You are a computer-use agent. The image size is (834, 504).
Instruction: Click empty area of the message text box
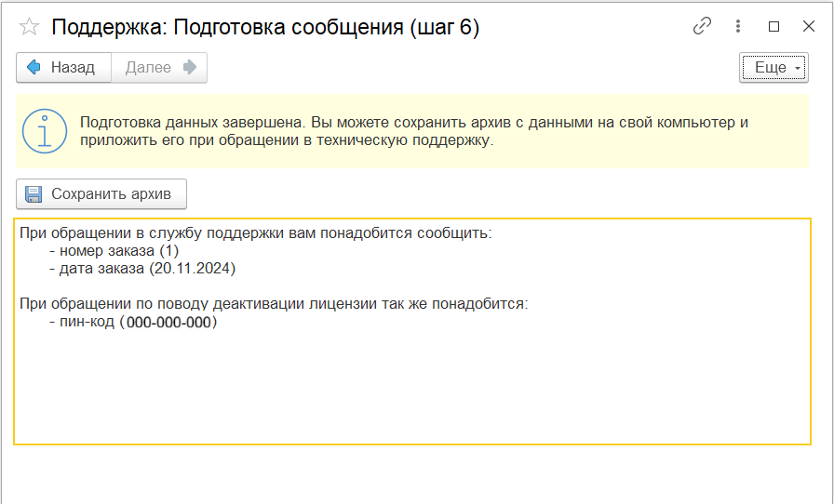tap(410, 391)
